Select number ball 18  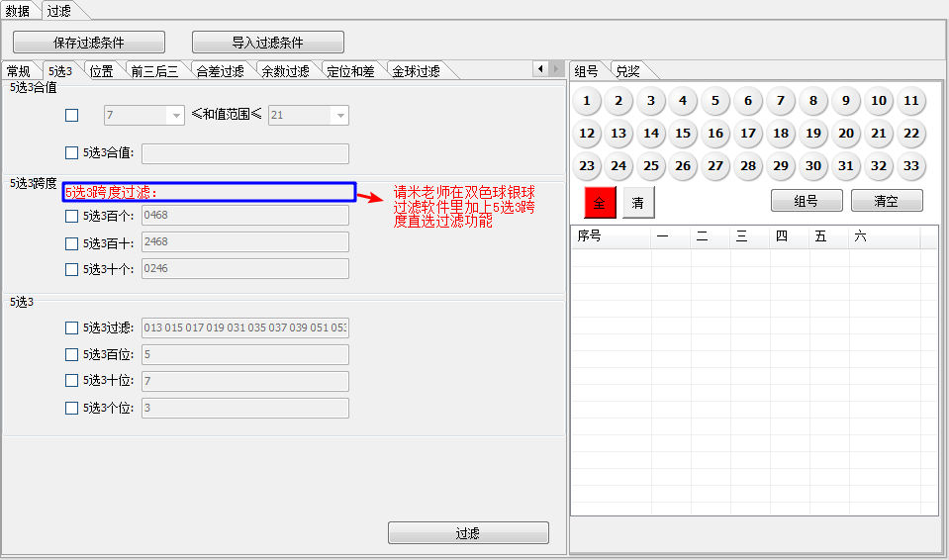click(781, 134)
